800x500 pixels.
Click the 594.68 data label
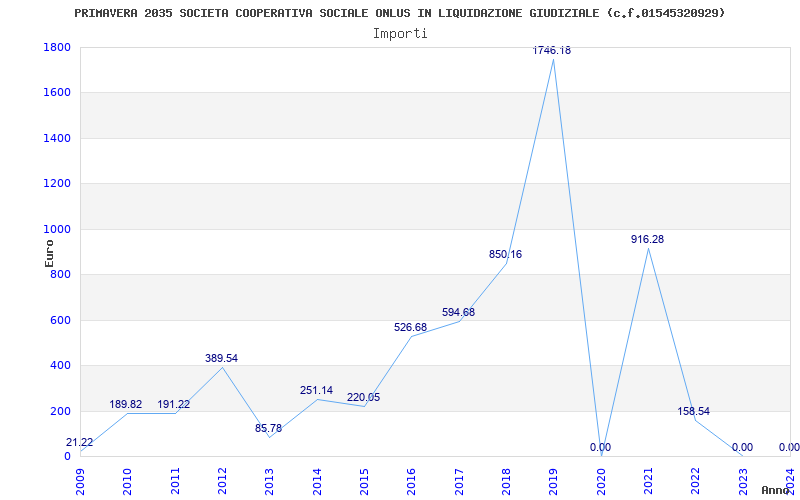[x=458, y=312]
